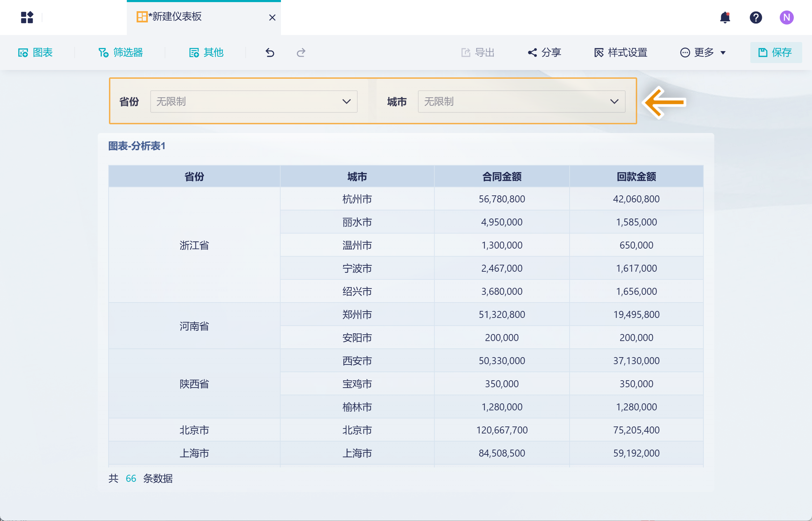
Task: Select the 安阳市 city cell
Action: coord(357,338)
